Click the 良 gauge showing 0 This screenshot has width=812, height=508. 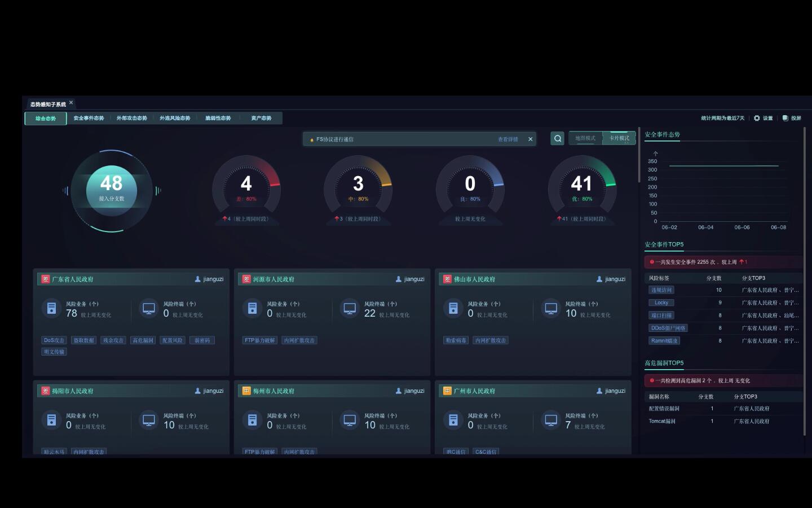(470, 186)
